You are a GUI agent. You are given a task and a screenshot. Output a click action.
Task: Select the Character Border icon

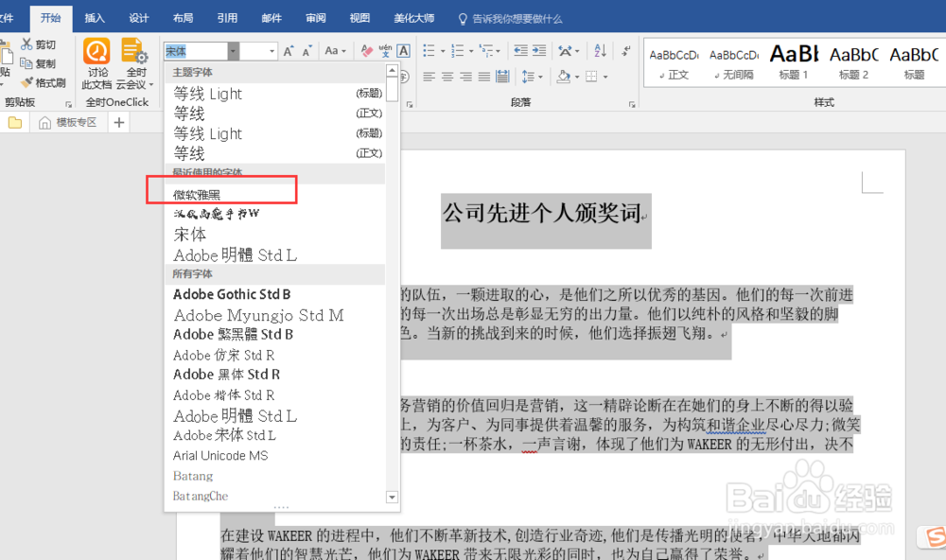coord(402,50)
